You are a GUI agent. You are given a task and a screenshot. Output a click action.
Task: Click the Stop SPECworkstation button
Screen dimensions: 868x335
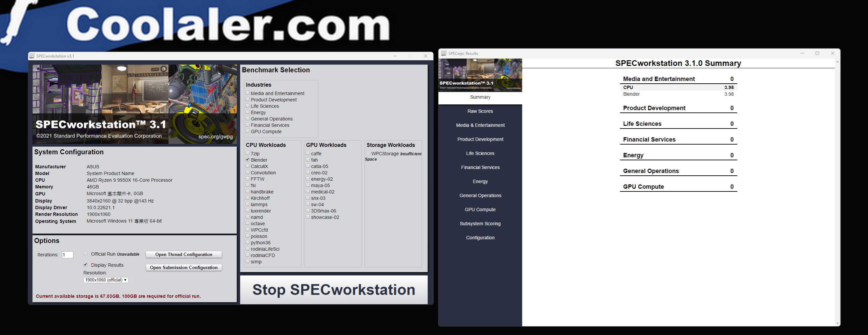pos(334,289)
